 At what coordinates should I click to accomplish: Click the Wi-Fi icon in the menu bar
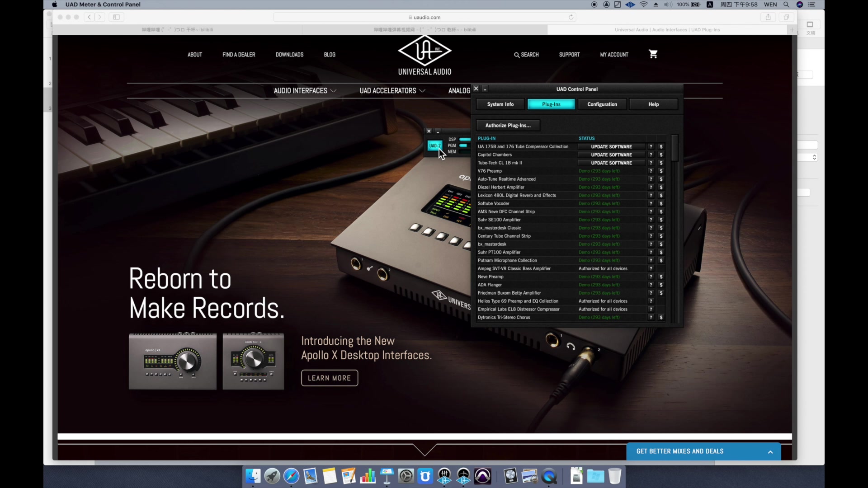[644, 5]
